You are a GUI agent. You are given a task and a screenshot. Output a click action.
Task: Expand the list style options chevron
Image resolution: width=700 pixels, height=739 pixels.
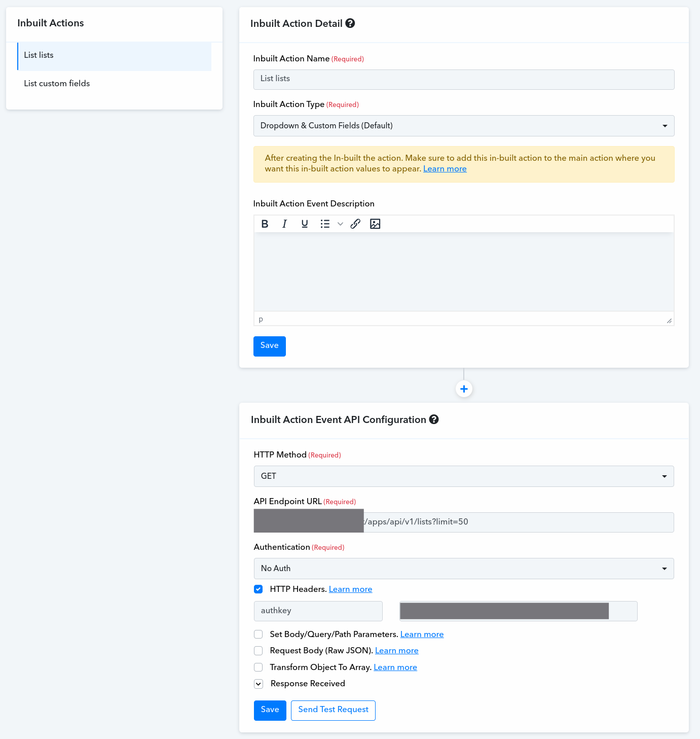click(340, 224)
